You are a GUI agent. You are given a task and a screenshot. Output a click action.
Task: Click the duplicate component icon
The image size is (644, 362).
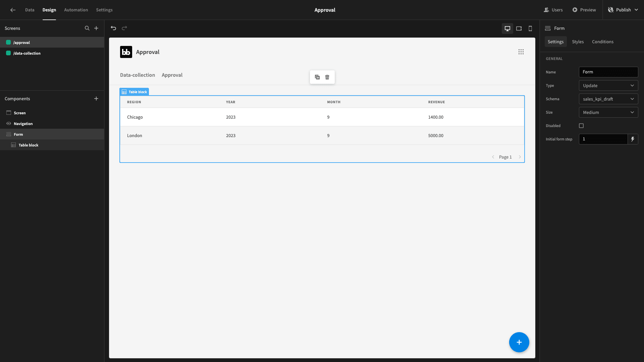[x=317, y=77]
